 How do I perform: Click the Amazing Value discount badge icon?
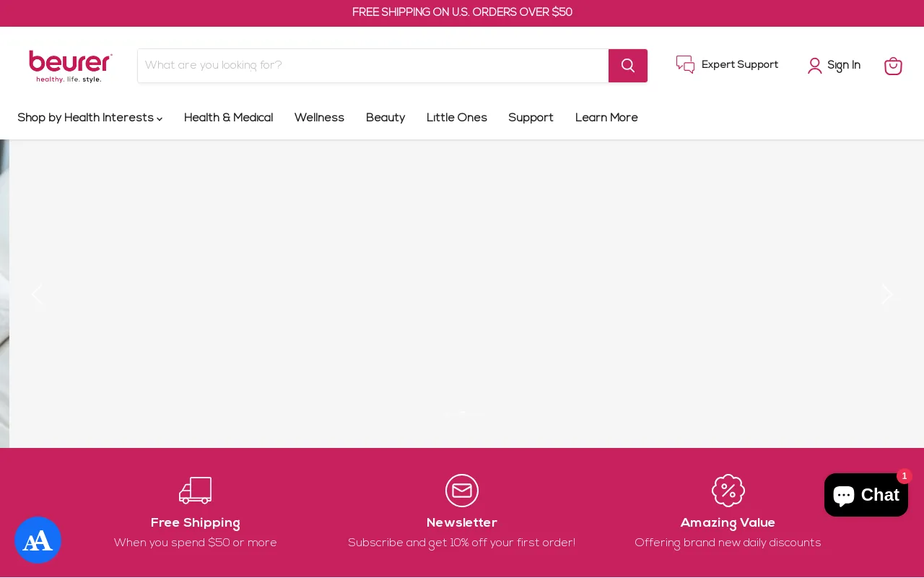point(728,491)
